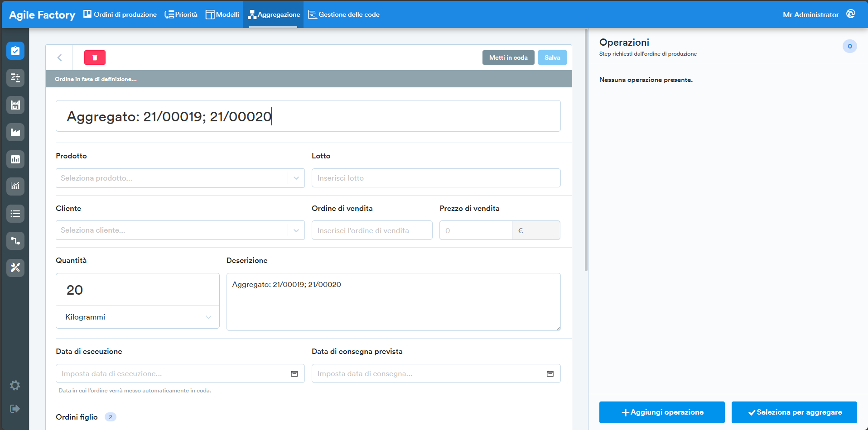Click the Inserisci lotto field

click(436, 178)
